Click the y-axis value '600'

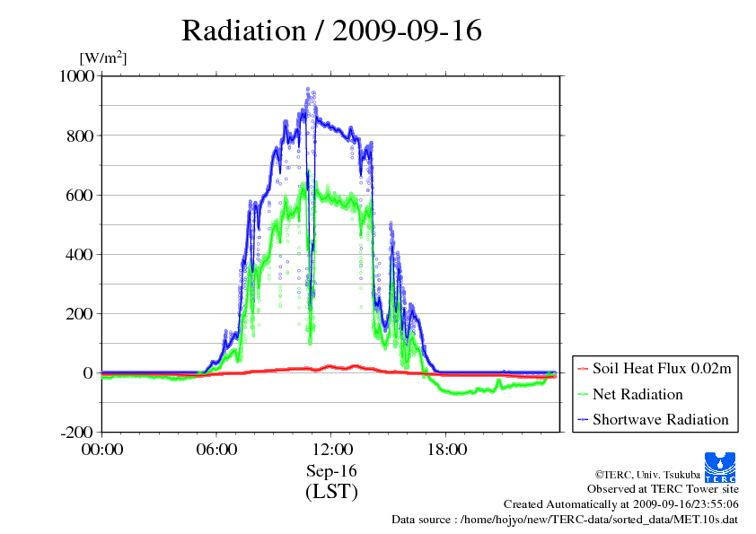pyautogui.click(x=80, y=195)
